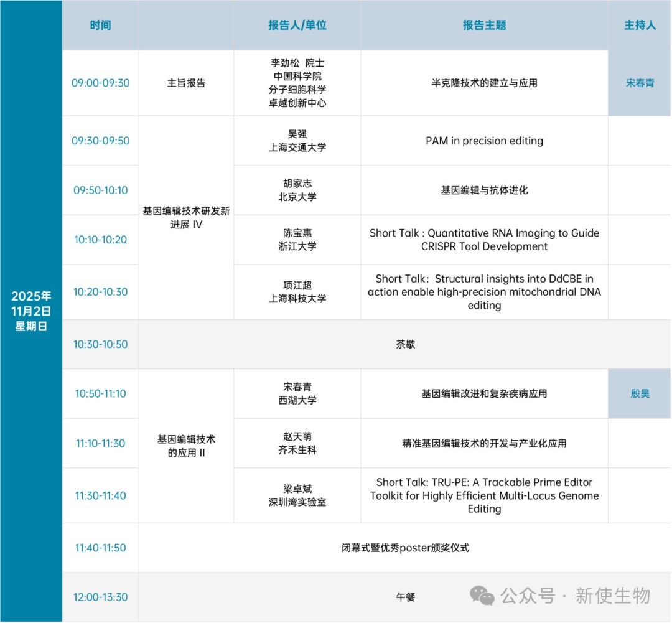Click the date cell 2025年11月2日 星期日
The width and height of the screenshot is (672, 623).
(31, 311)
